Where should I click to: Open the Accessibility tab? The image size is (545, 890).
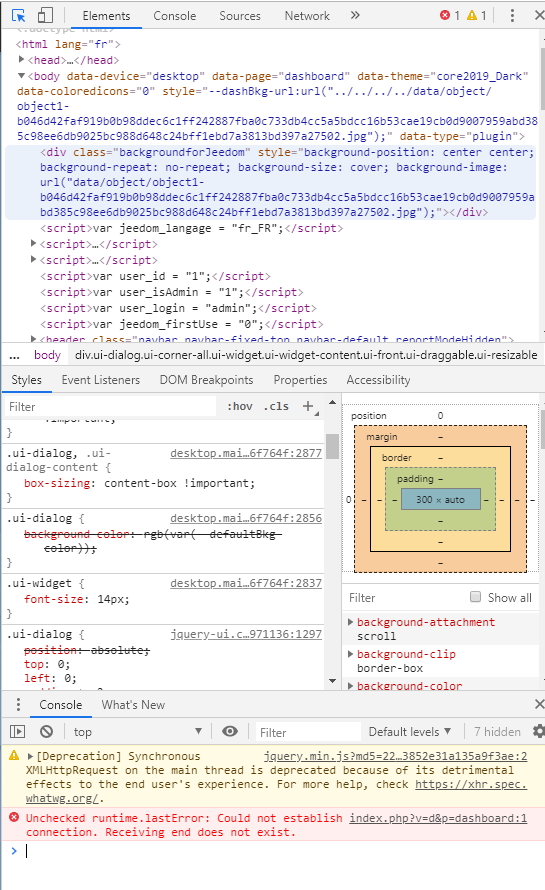tap(378, 380)
